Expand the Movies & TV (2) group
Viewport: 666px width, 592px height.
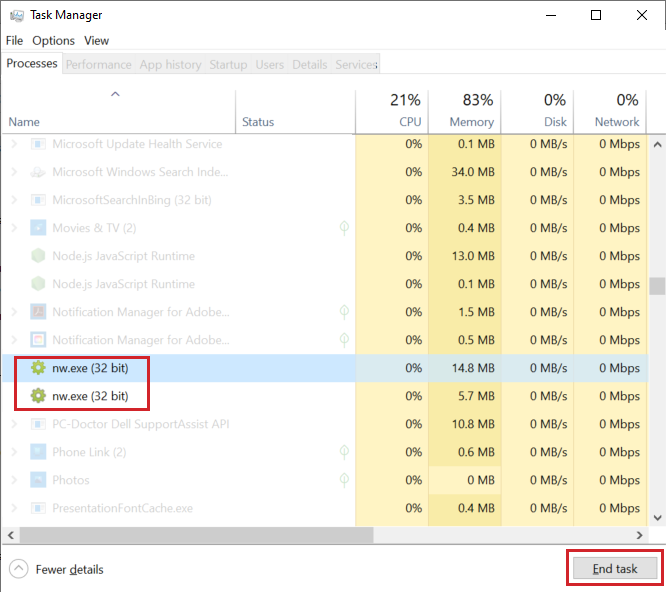pos(14,228)
